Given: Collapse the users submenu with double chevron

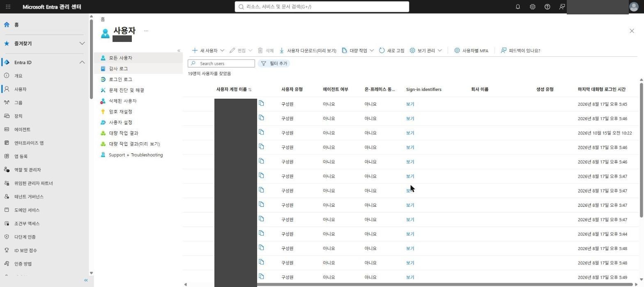Looking at the screenshot, I should [179, 51].
